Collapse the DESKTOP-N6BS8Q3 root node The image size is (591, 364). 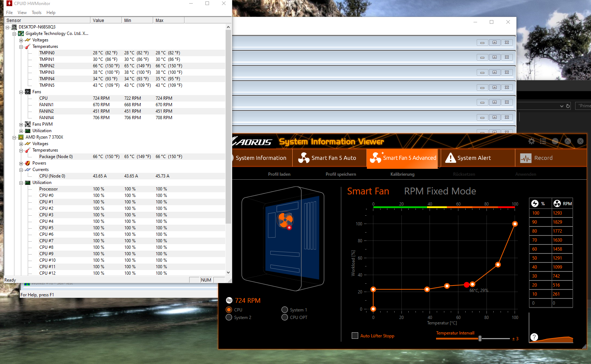[x=7, y=27]
